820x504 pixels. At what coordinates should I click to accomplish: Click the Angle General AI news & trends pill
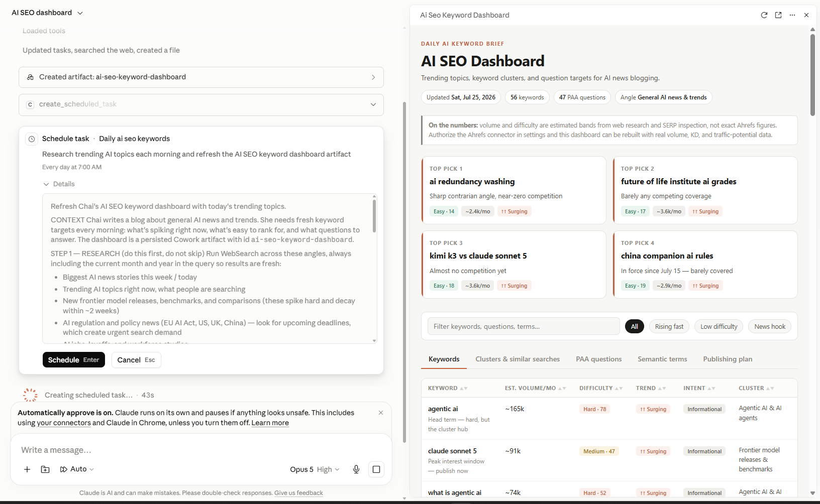663,97
